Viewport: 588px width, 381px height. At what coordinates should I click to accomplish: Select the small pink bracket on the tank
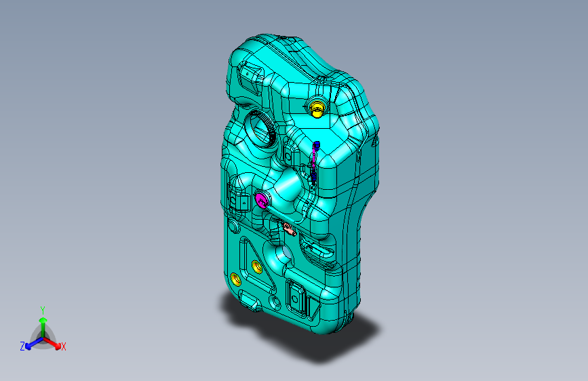coord(290,229)
